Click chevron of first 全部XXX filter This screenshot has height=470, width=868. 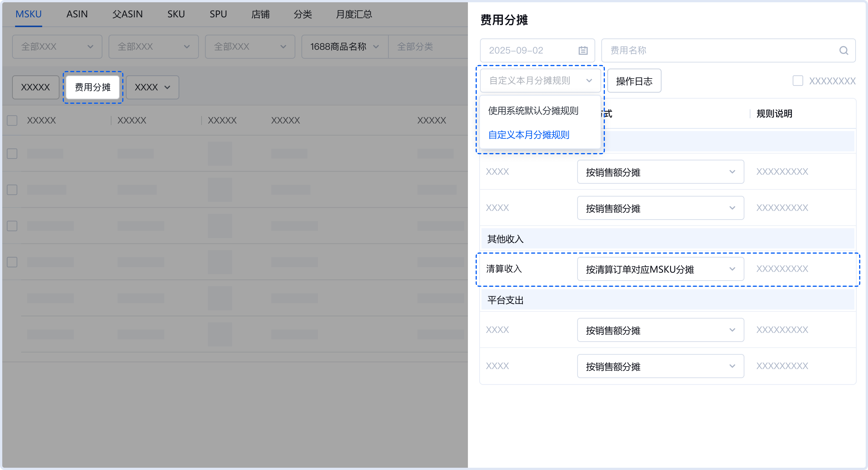coord(90,47)
